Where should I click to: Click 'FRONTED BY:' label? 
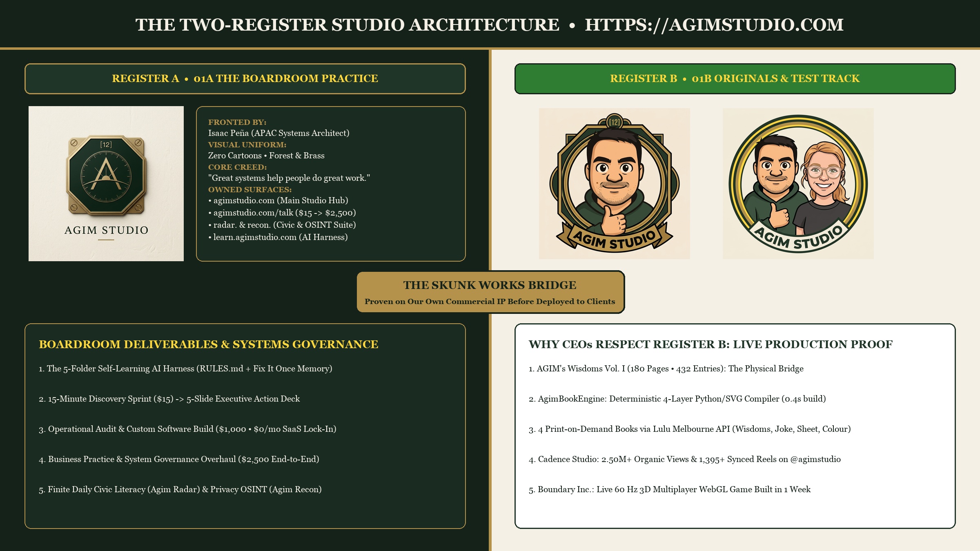coord(237,122)
